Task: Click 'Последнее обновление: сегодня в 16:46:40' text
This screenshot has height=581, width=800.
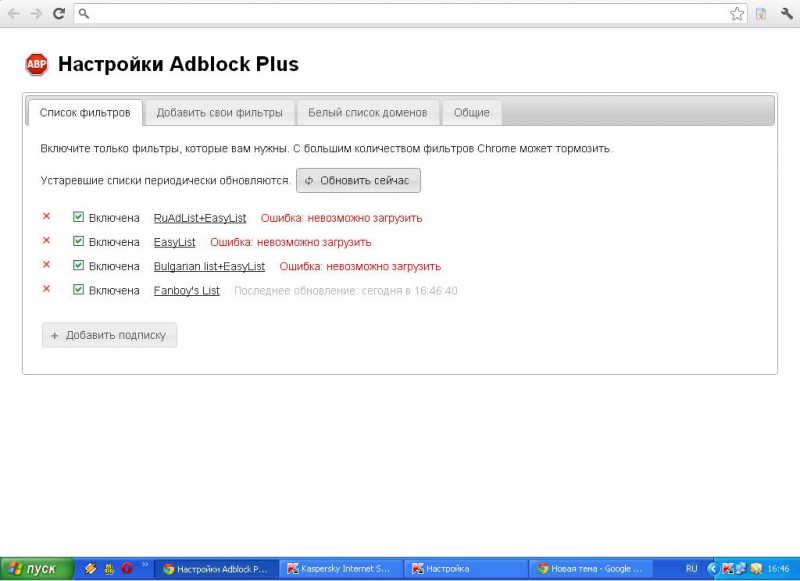Action: click(345, 291)
